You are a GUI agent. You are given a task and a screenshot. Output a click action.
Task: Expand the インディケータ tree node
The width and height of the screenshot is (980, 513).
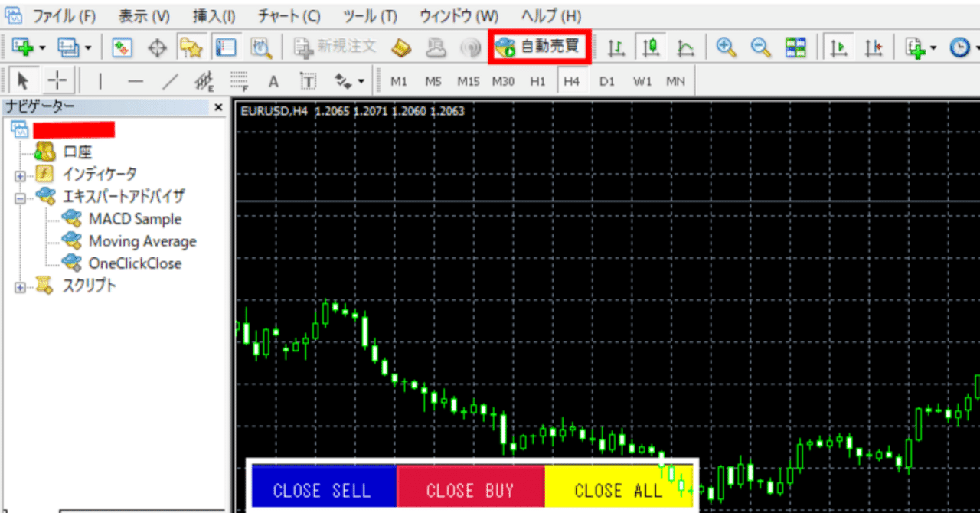point(20,175)
